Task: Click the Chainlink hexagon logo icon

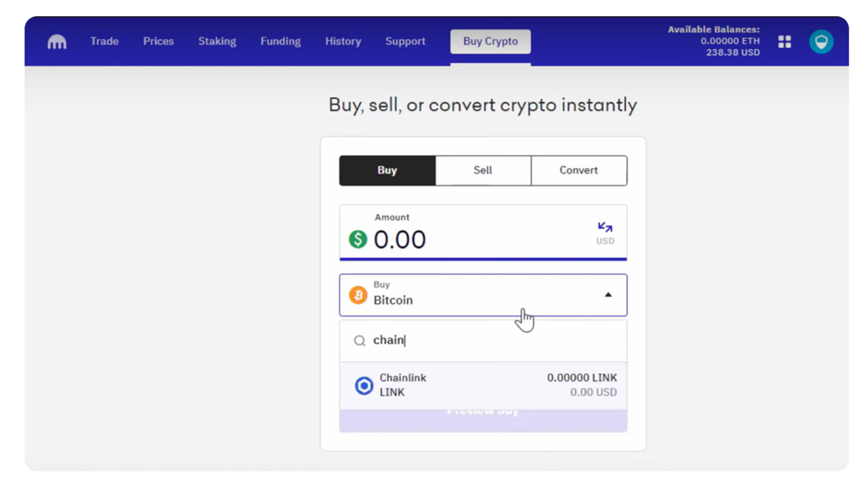Action: [x=364, y=385]
